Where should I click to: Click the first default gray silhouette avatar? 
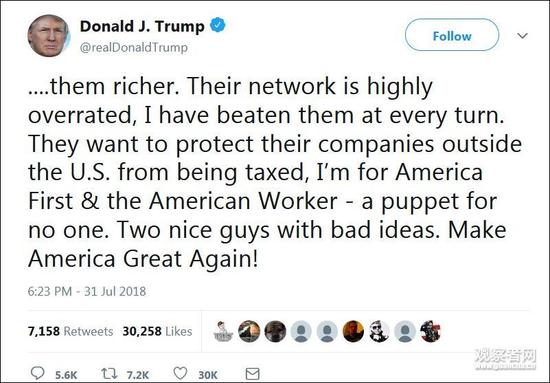pyautogui.click(x=301, y=331)
